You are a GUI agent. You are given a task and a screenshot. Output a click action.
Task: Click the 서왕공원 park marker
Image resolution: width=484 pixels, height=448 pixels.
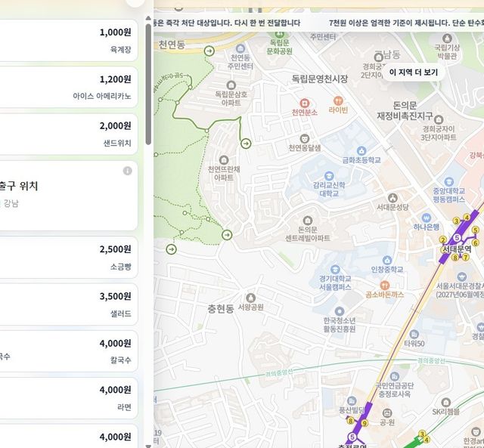click(x=250, y=298)
